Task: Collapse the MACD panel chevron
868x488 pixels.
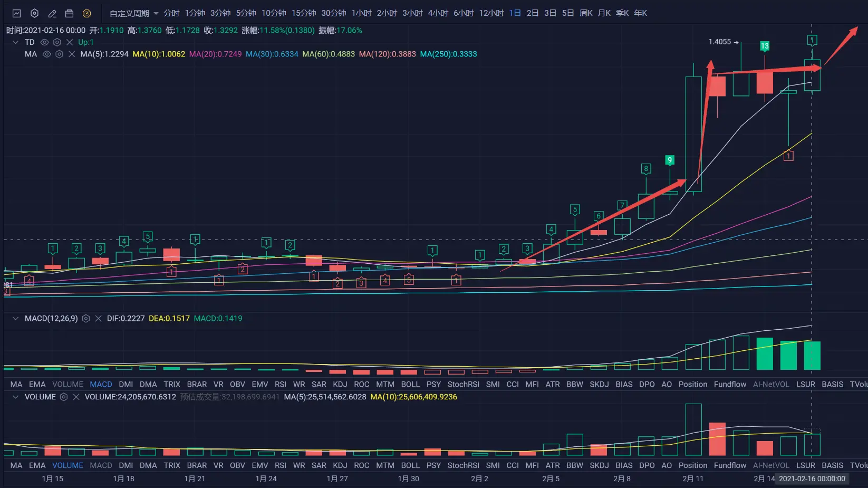Action: (15, 319)
